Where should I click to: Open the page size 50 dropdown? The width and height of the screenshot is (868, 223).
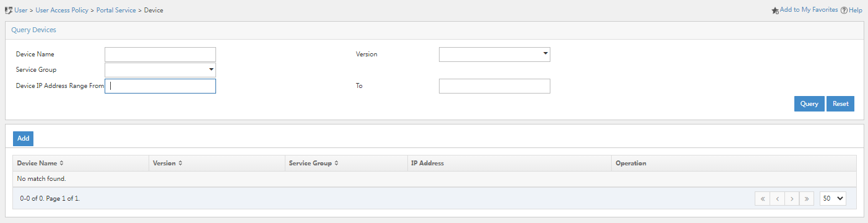click(x=833, y=199)
